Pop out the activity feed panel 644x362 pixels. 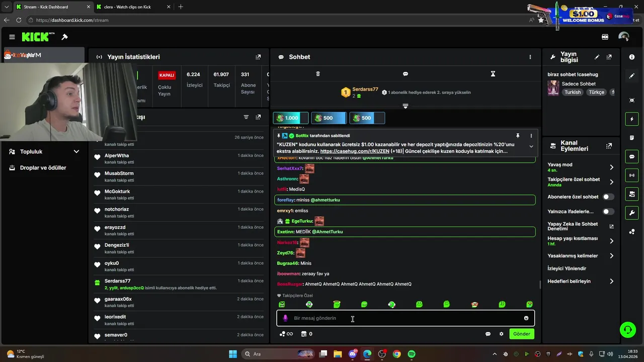[258, 117]
